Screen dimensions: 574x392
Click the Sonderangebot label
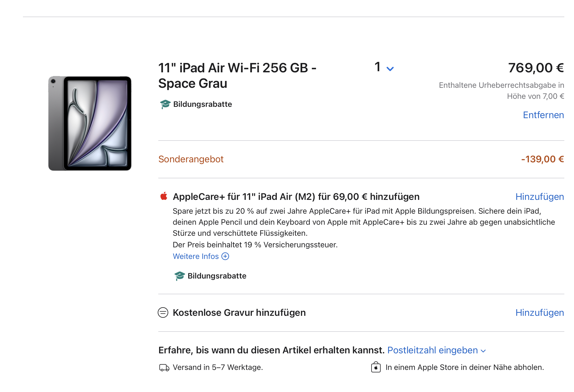tap(191, 159)
